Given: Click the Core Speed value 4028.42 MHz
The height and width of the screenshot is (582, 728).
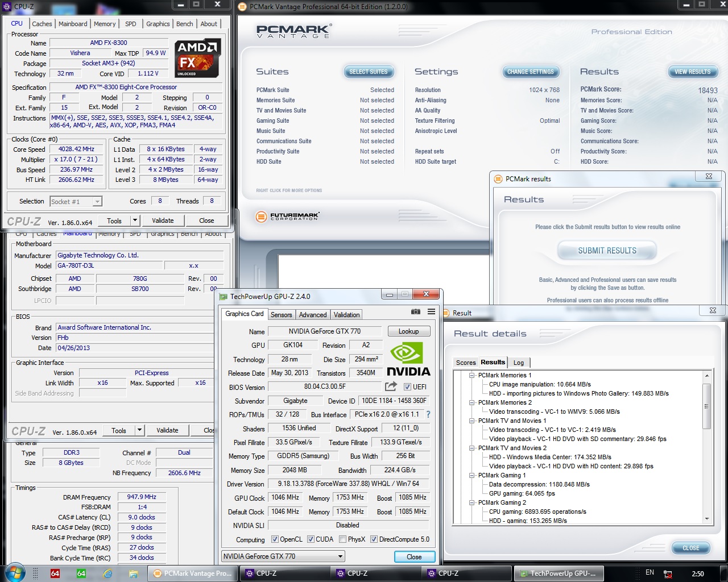Looking at the screenshot, I should tap(77, 149).
